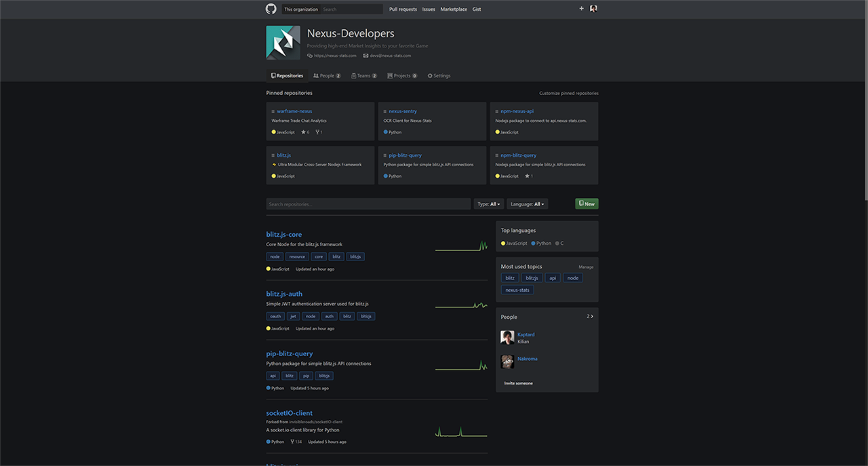Open the Type: All filter dropdown
Viewport: 868px width, 466px height.
(488, 203)
